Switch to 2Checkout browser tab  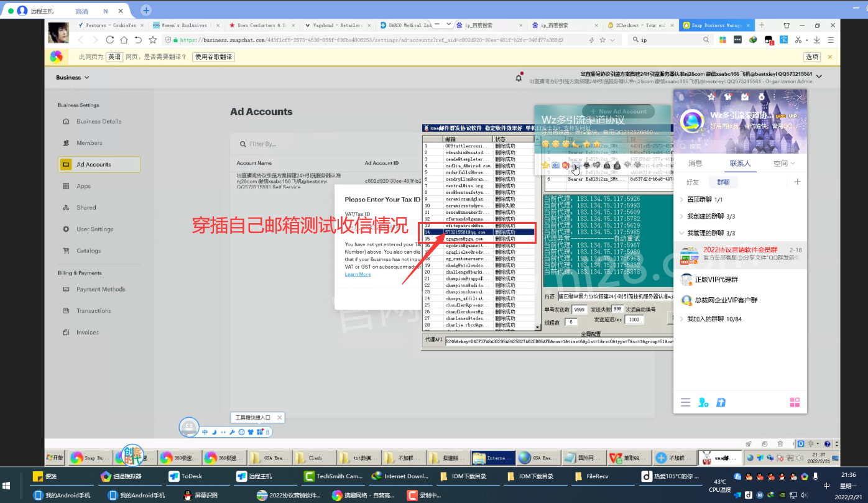(x=640, y=25)
